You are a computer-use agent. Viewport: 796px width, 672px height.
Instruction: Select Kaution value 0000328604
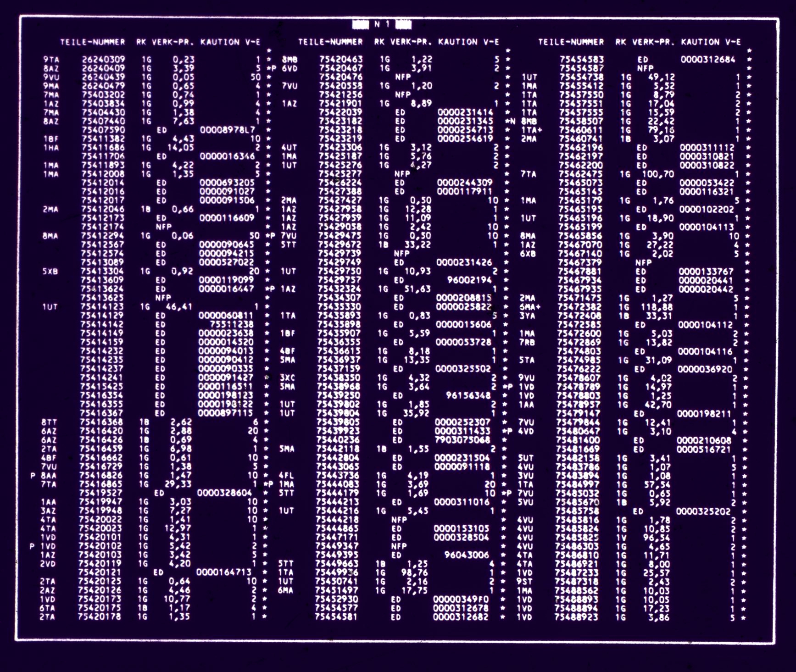pos(224,493)
